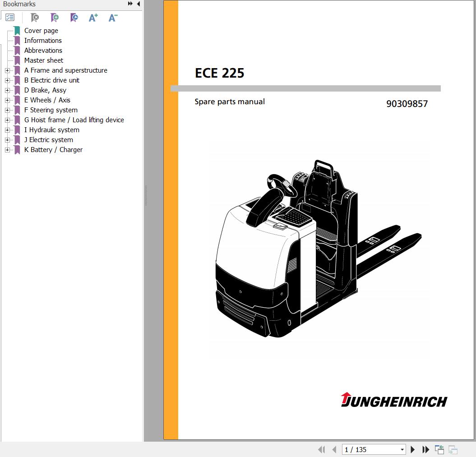Image resolution: width=476 pixels, height=457 pixels.
Task: Expand the K Battery / Charger bookmark
Action: point(7,150)
